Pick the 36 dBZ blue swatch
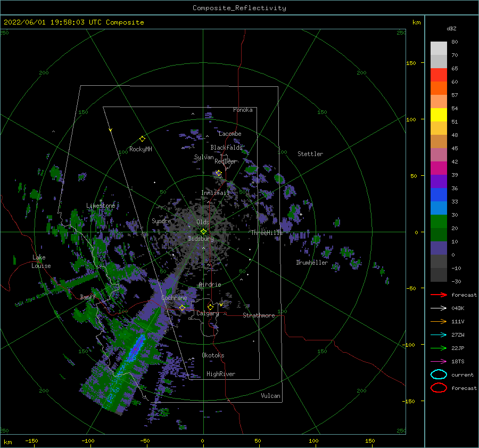 439,195
